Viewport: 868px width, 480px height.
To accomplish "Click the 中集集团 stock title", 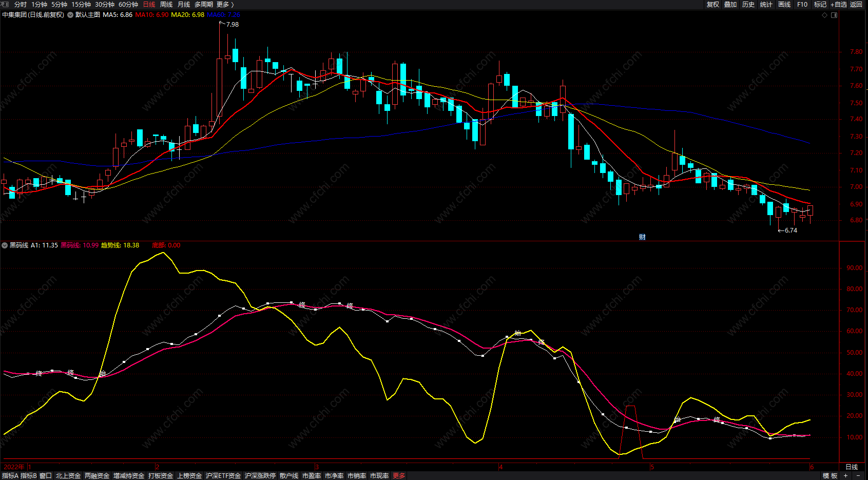I will 33,15.
